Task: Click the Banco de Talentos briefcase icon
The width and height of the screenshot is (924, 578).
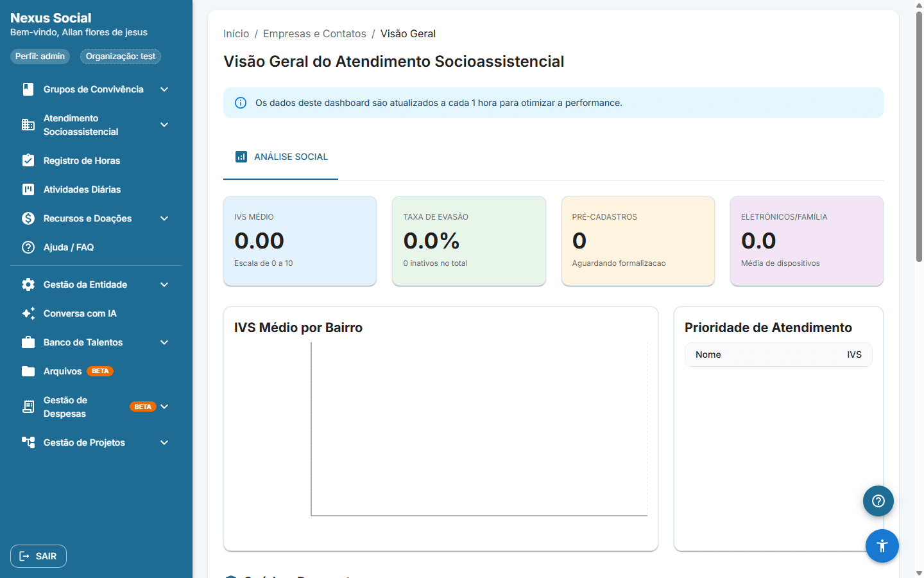Action: (28, 342)
